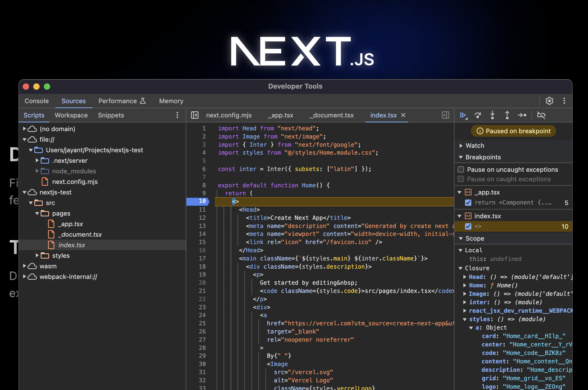Image resolution: width=588 pixels, height=390 pixels.
Task: Resume script execution in debugger
Action: click(463, 115)
